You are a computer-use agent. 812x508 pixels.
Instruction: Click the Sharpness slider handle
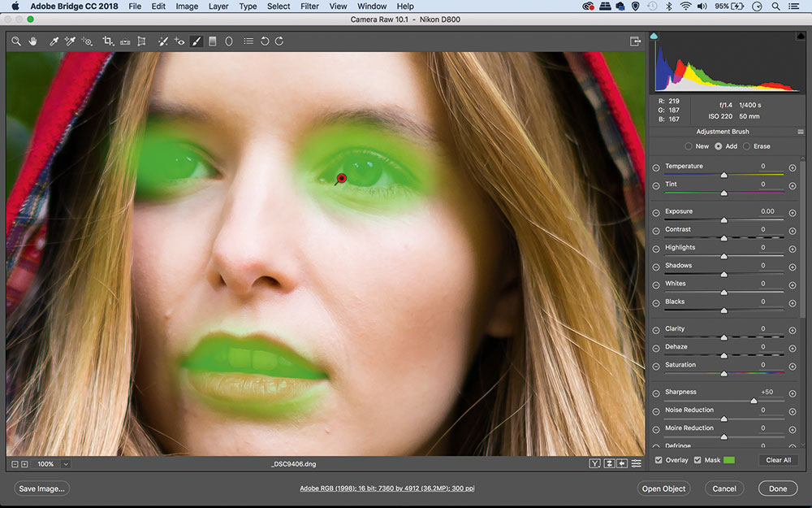click(x=754, y=401)
